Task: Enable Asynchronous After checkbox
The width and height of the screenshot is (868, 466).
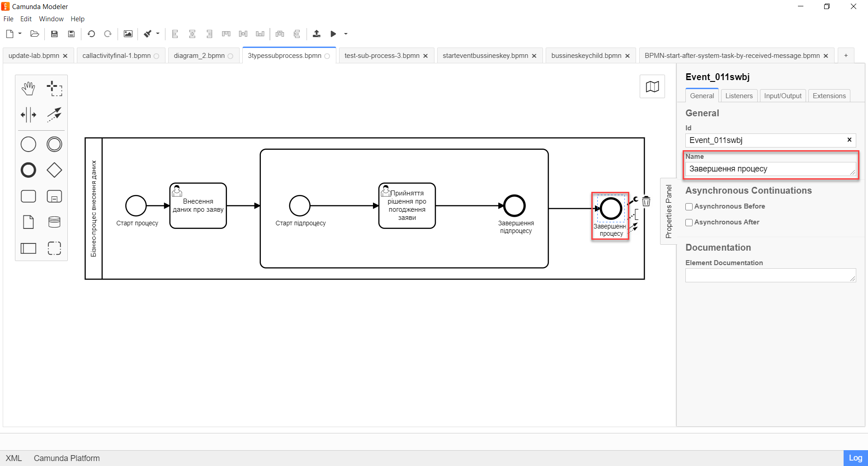Action: click(689, 223)
